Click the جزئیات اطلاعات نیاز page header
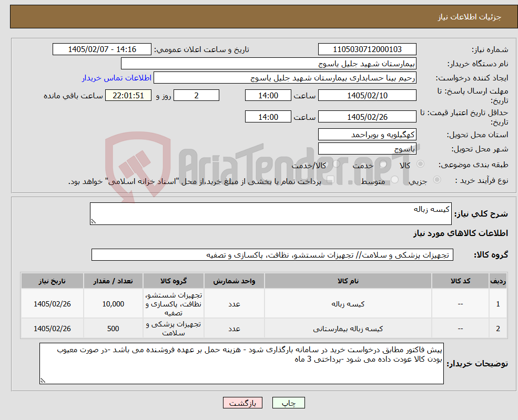Image resolution: width=518 pixels, height=420 pixels. pyautogui.click(x=469, y=17)
